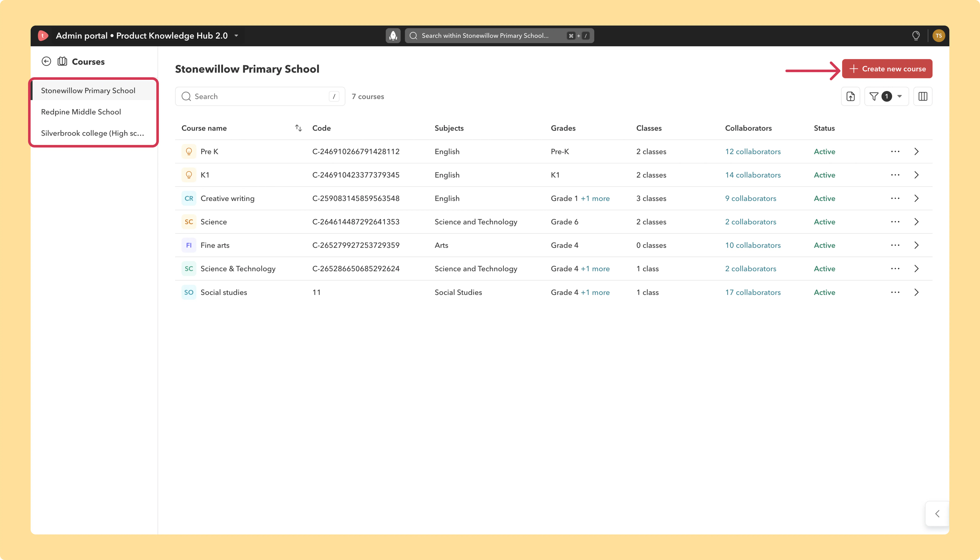The image size is (980, 560).
Task: Click the CR badge for Creative writing
Action: point(189,198)
